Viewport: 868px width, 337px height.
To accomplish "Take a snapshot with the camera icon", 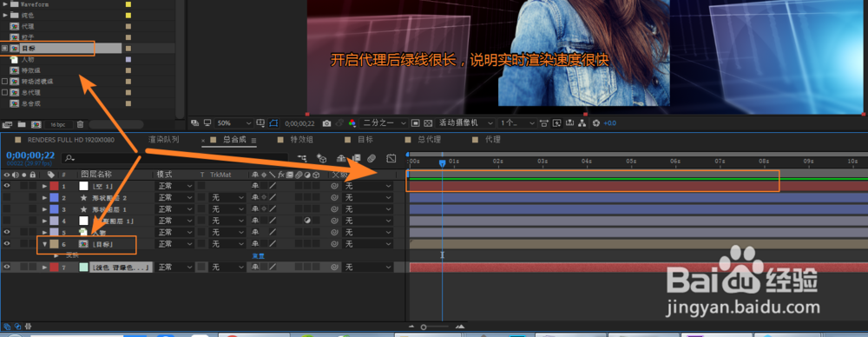I will (326, 122).
